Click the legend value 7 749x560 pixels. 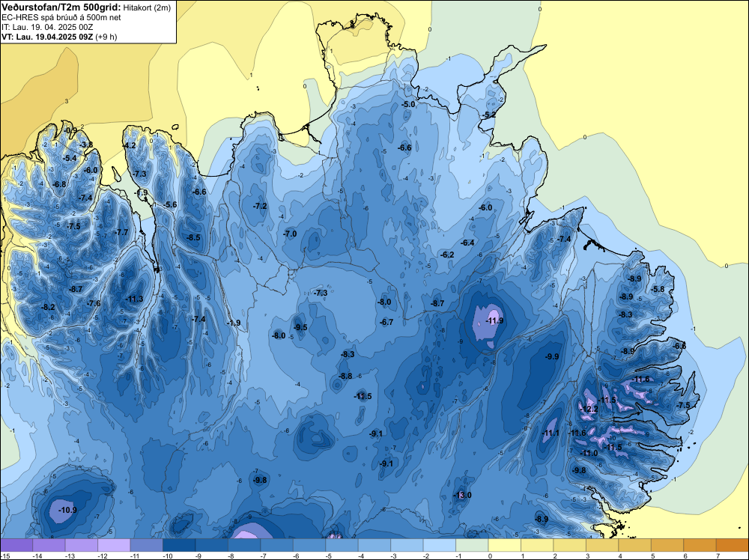(718, 556)
